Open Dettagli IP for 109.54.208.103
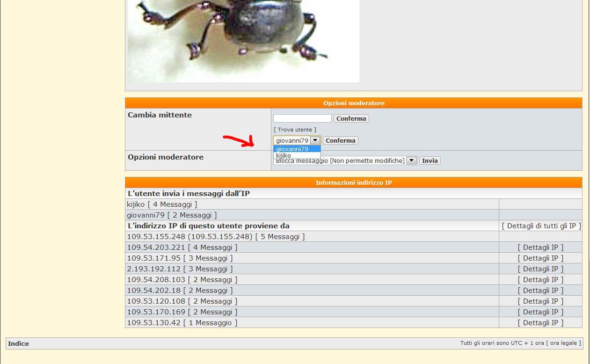 (x=540, y=280)
